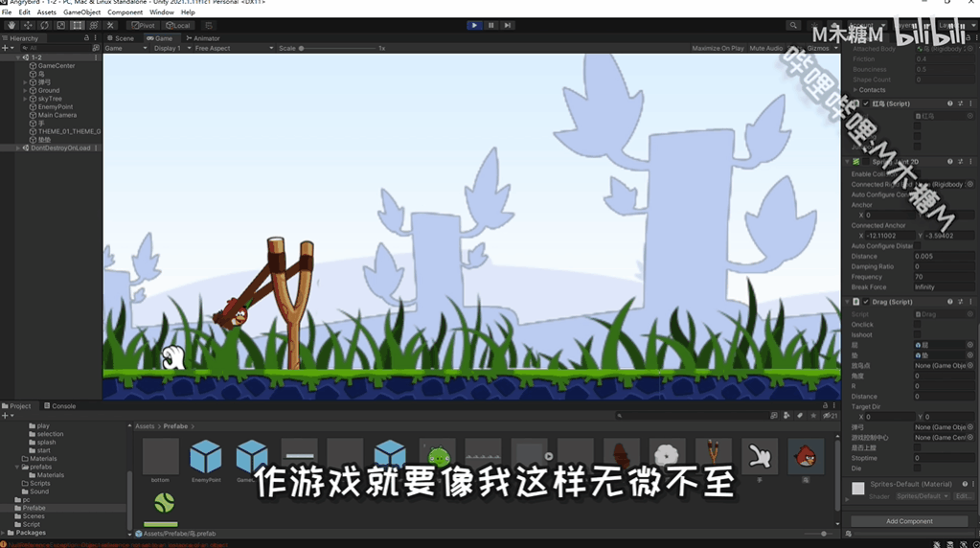Select the Rotate tool
The width and height of the screenshot is (980, 548).
pyautogui.click(x=44, y=26)
